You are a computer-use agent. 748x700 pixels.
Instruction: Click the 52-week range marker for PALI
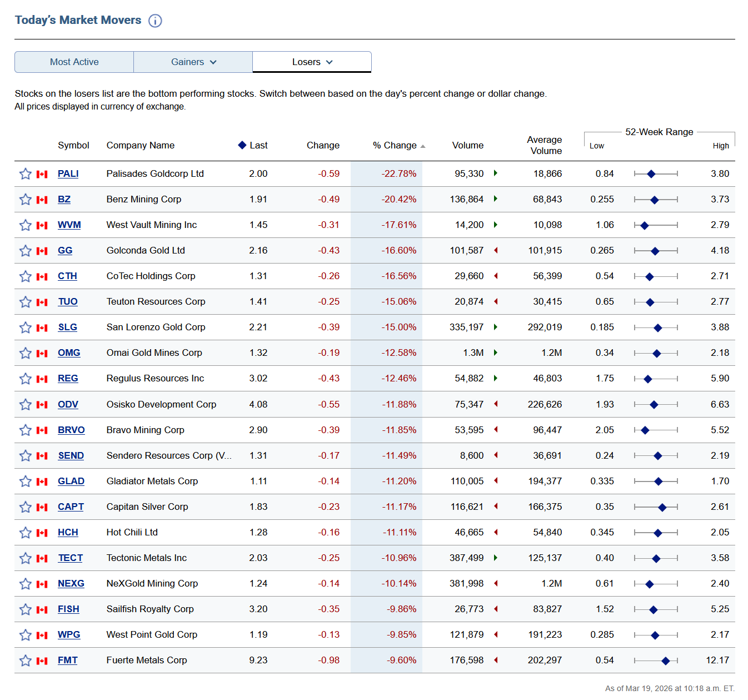point(651,174)
